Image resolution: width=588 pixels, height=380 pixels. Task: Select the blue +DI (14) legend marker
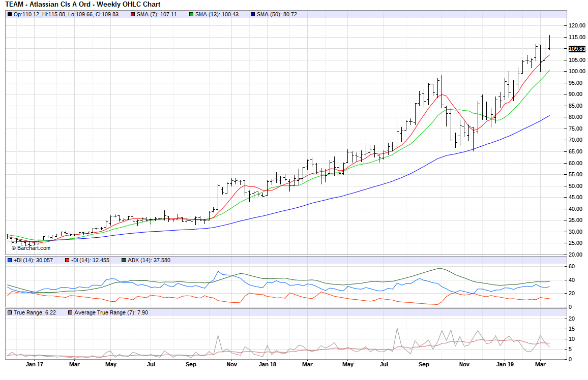pos(10,260)
